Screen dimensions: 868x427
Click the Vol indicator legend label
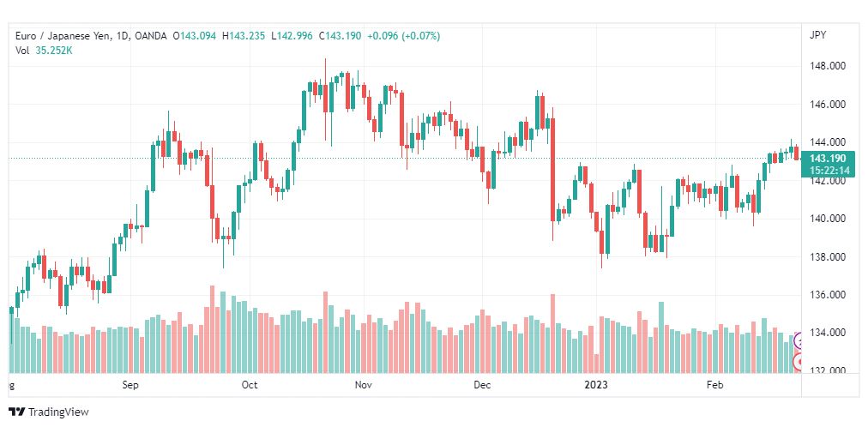[x=22, y=51]
